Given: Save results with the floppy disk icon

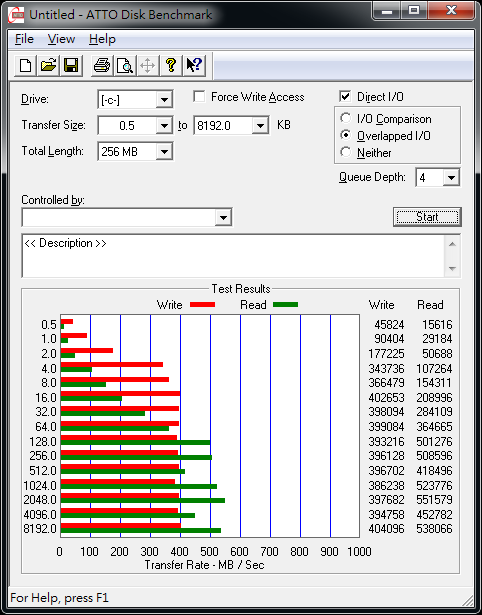Looking at the screenshot, I should (71, 65).
